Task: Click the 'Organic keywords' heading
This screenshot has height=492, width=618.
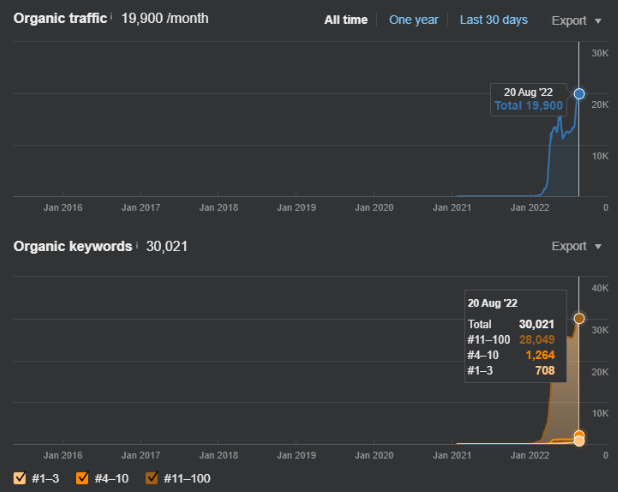Action: (73, 246)
